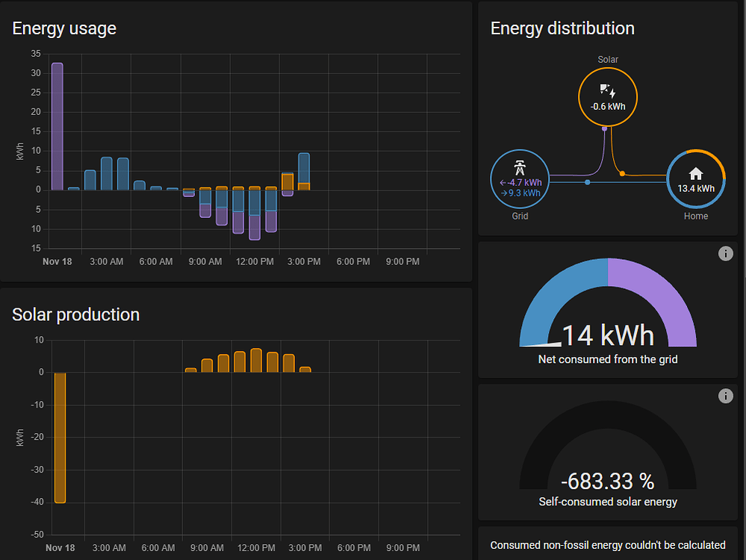Click the info icon on the net grid gauge

pos(725,254)
